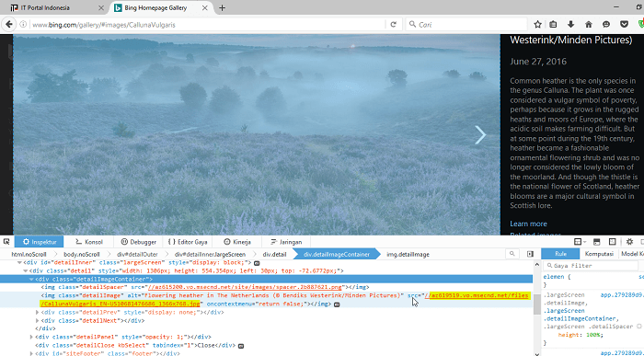
Task: Open the Konsol tab
Action: click(x=89, y=242)
